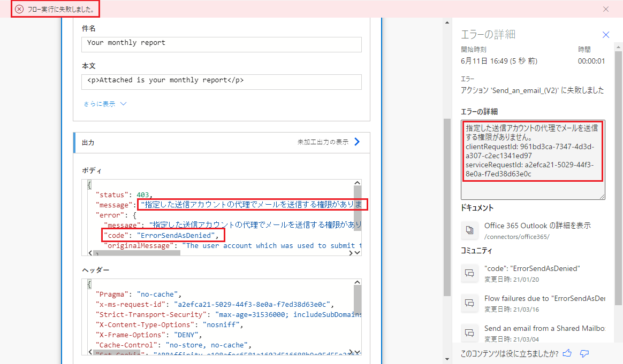Click the ヘッダー box horizontal scrollbar

[x=117, y=353]
